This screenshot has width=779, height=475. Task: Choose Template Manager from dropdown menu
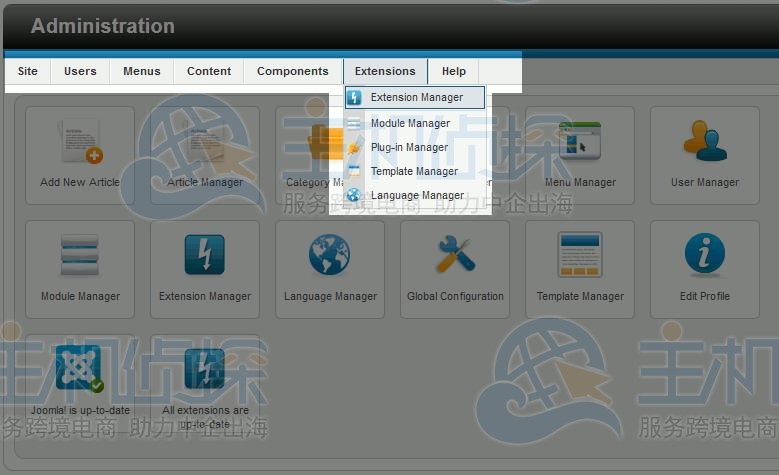(415, 171)
